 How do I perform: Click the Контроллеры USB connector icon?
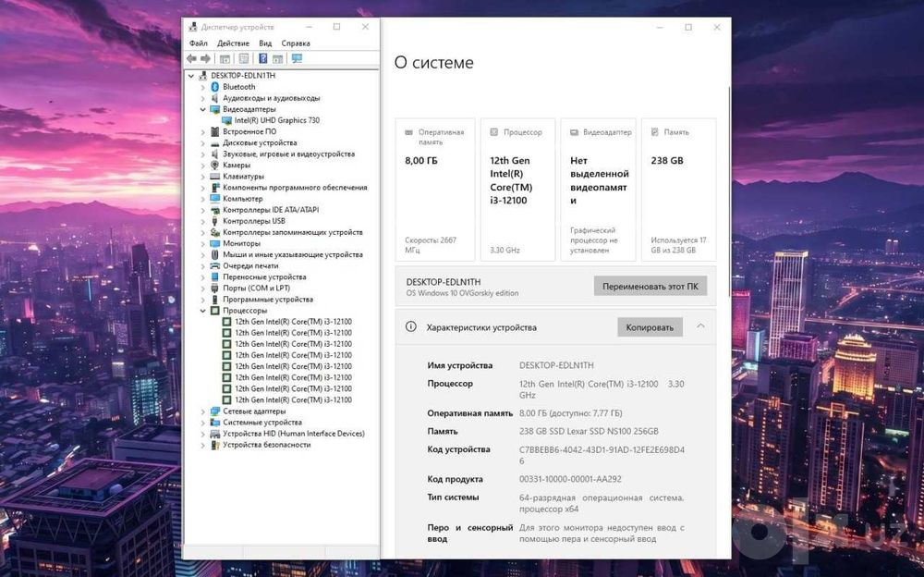215,221
